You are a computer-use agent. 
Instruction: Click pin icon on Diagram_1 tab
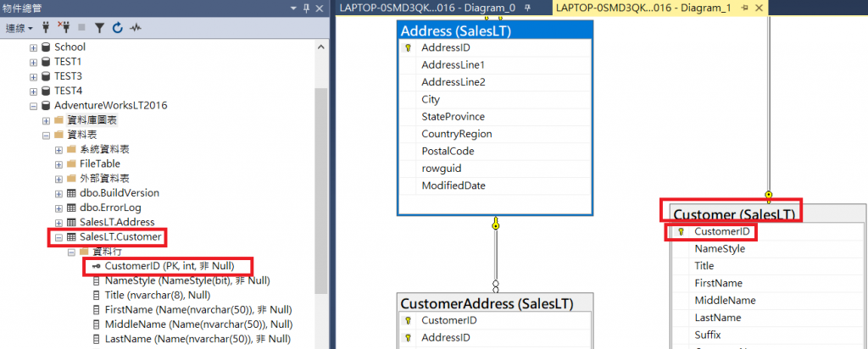tap(744, 8)
